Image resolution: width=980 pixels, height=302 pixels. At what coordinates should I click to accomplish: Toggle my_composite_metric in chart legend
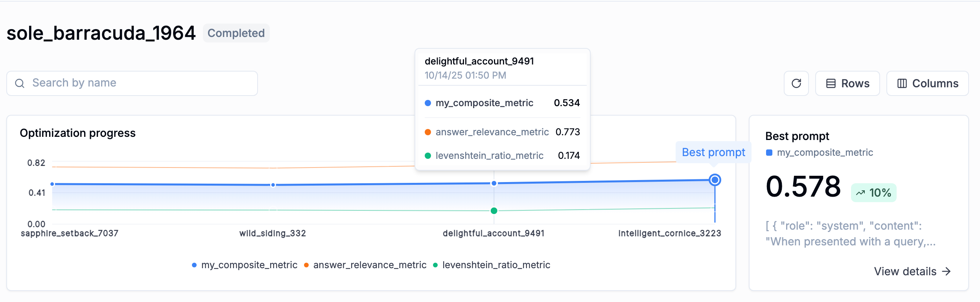(245, 265)
